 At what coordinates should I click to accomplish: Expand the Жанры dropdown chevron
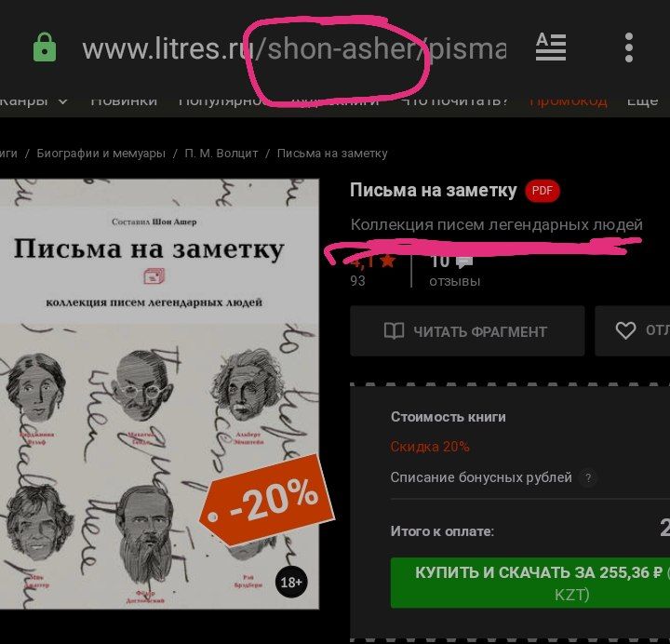[x=63, y=101]
